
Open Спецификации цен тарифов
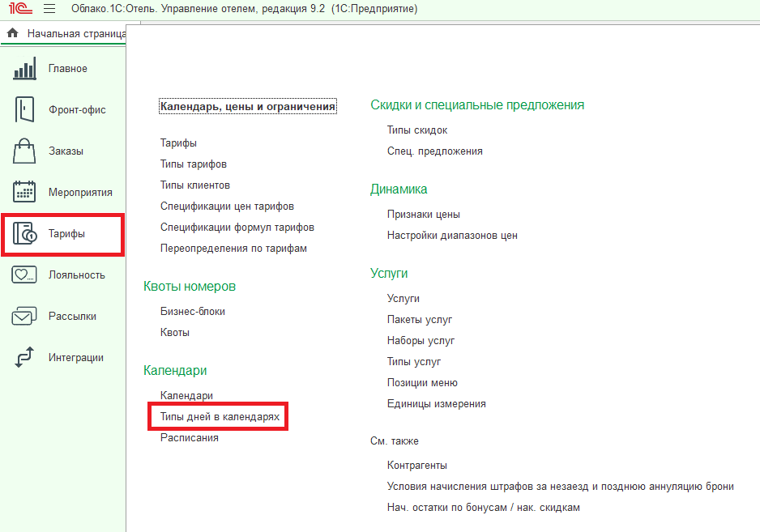[227, 206]
